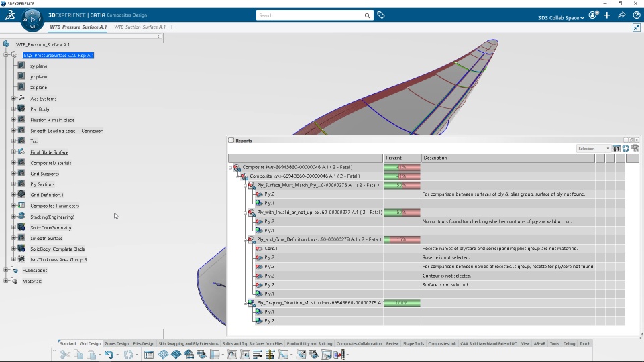Click the horizontal lines stacking icon

[258, 355]
